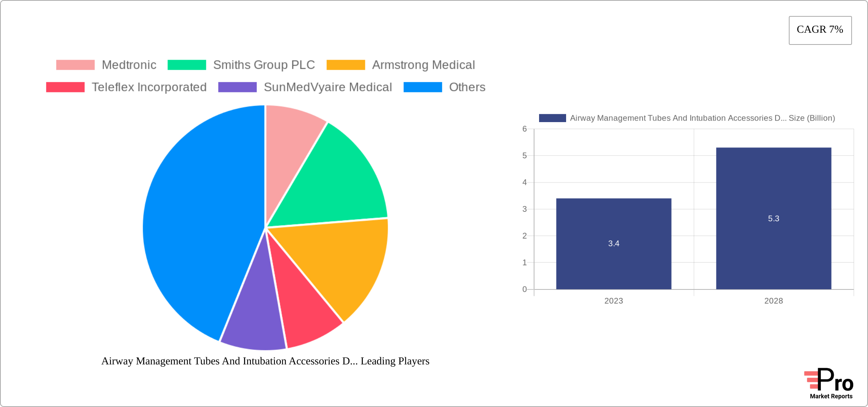Toggle the Others legend label
Image resolution: width=868 pixels, height=407 pixels.
click(x=467, y=87)
